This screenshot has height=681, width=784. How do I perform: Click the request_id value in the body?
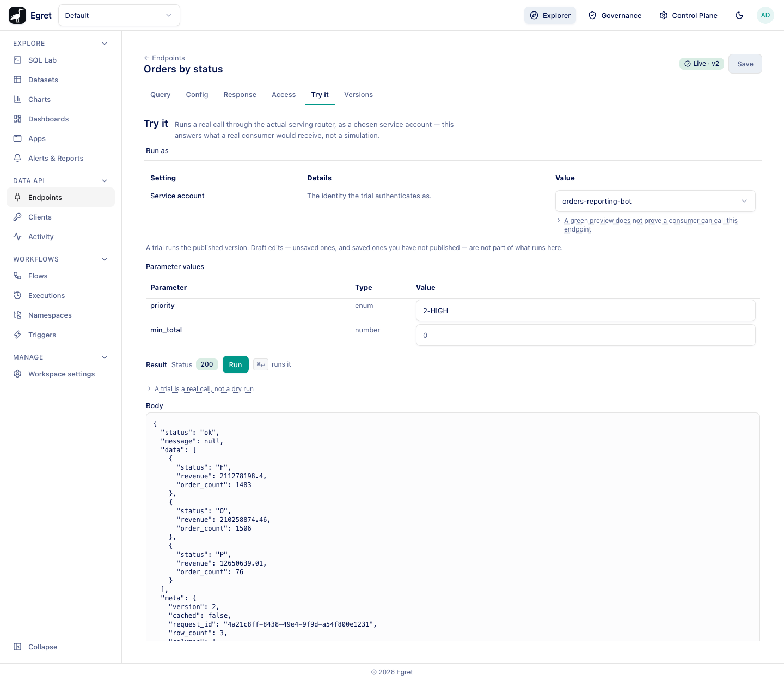(299, 624)
